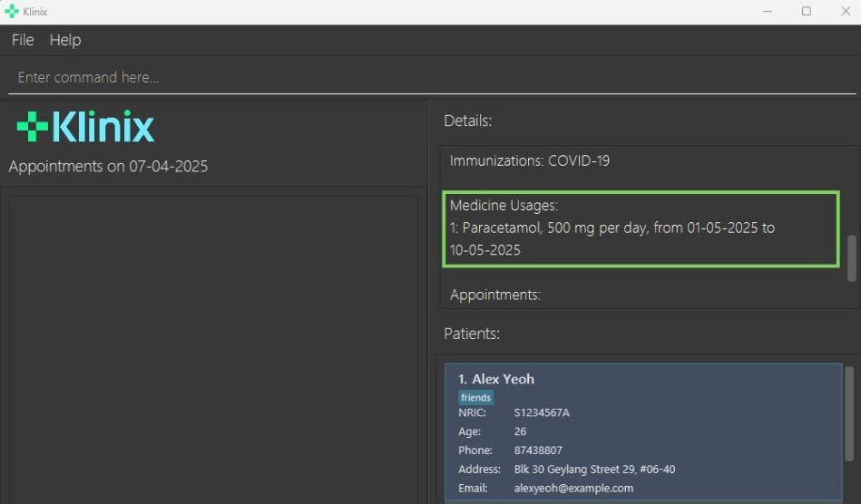
Task: Click the Immunizations: COVID-19 line
Action: 530,161
